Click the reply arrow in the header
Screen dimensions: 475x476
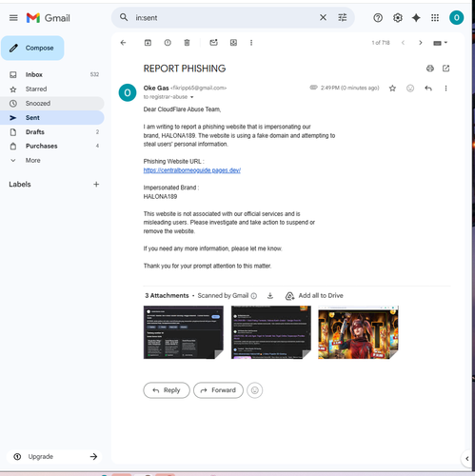428,89
